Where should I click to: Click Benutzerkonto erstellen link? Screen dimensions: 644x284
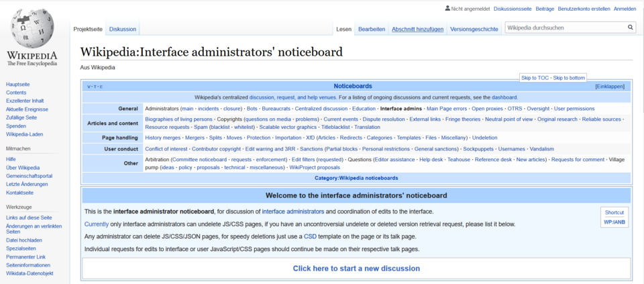pyautogui.click(x=584, y=9)
